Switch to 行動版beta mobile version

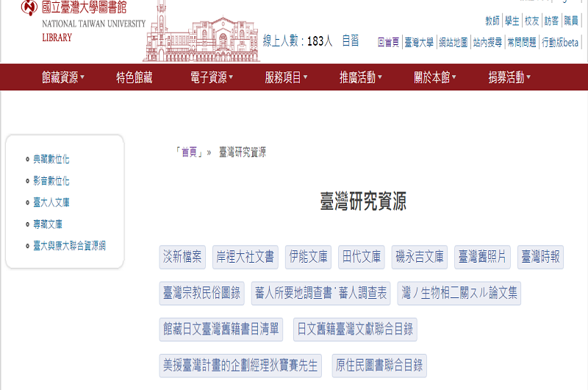point(560,43)
